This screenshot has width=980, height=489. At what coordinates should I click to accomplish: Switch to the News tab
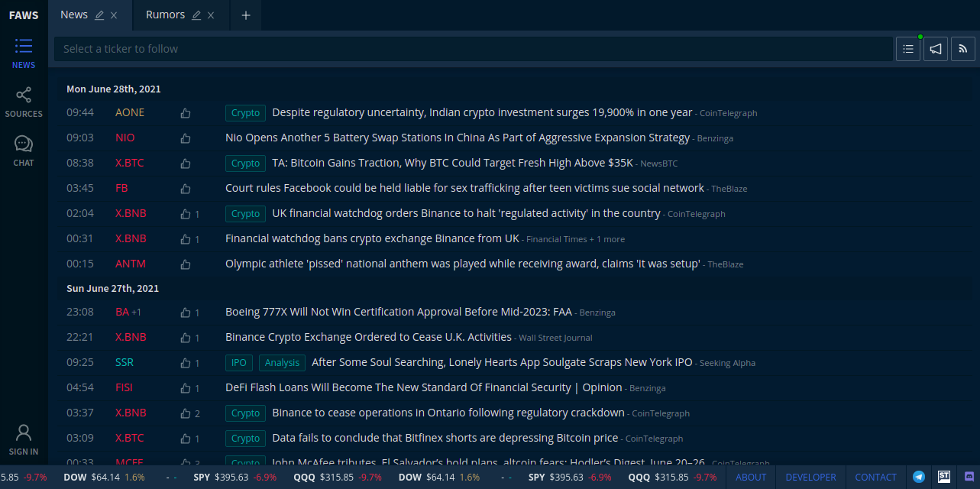click(74, 15)
